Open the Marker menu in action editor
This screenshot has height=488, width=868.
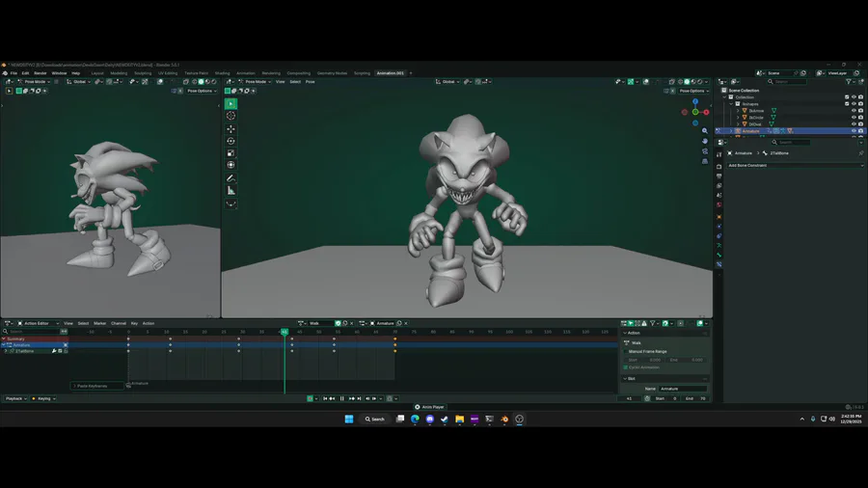(x=99, y=323)
